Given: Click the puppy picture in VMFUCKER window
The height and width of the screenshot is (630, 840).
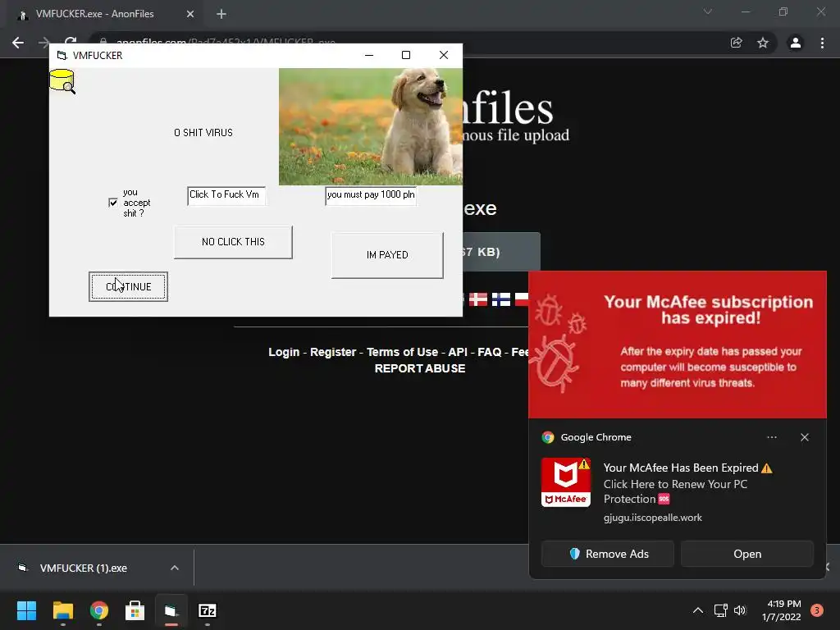Looking at the screenshot, I should pyautogui.click(x=371, y=126).
